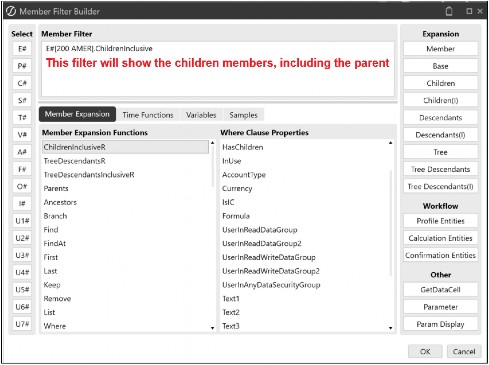Click the U6# dimension button
489x365 pixels.
pos(22,307)
